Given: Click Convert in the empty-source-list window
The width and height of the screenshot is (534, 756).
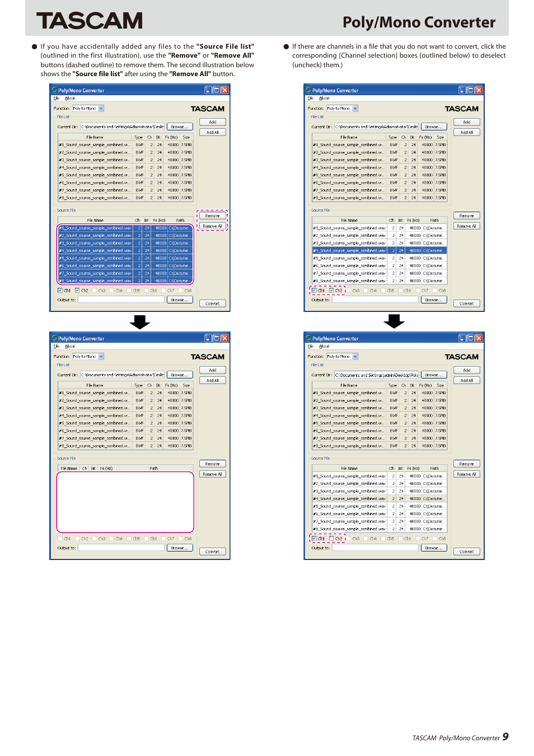Looking at the screenshot, I should [213, 552].
